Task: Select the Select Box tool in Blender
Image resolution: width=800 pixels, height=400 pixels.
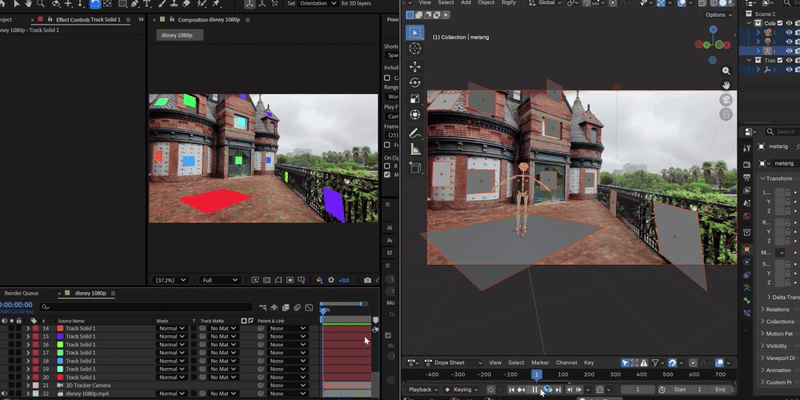Action: pos(415,33)
